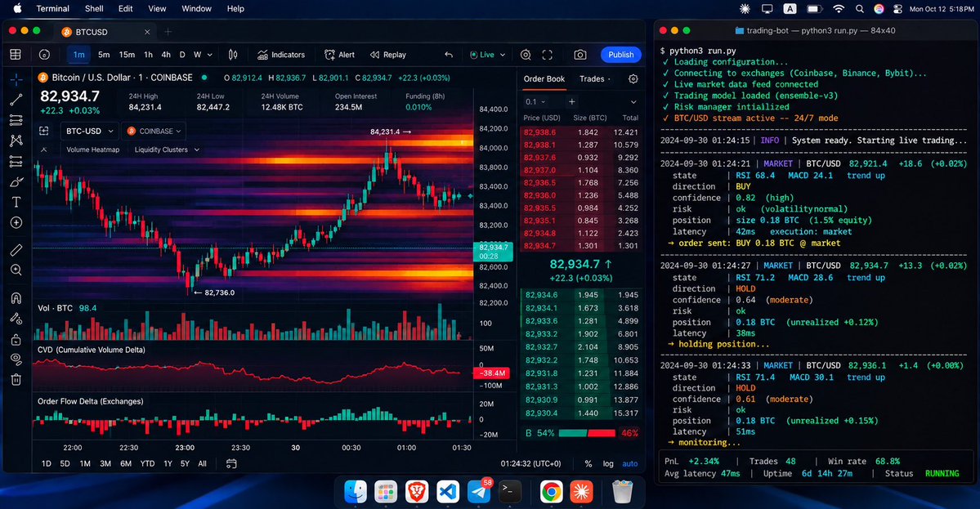Viewport: 980px width, 509px height.
Task: Click the bid/ask ratio bar
Action: tap(587, 433)
